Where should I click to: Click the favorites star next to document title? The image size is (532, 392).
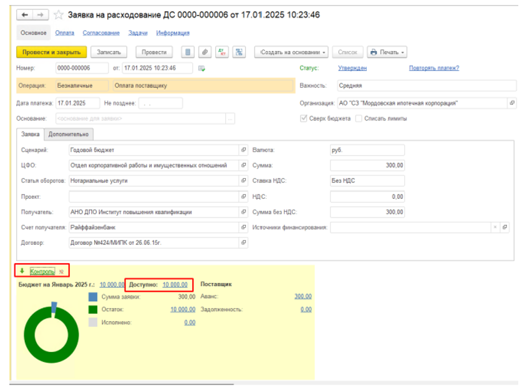coord(59,15)
